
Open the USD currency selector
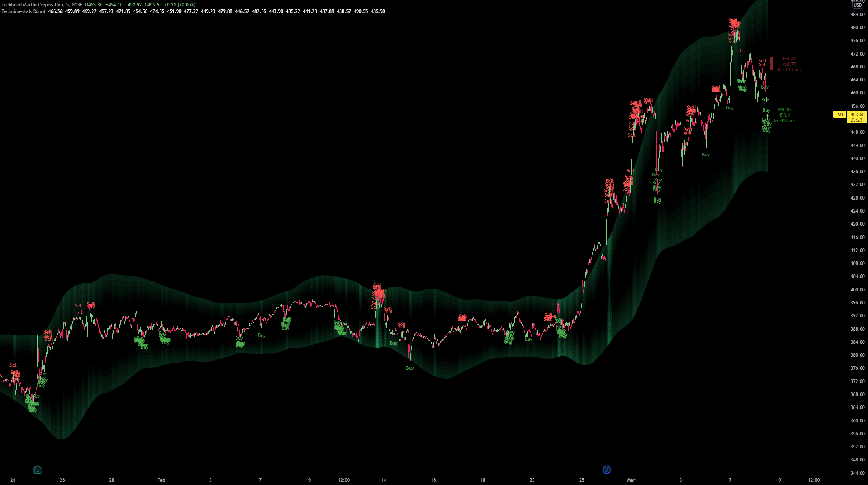[857, 5]
